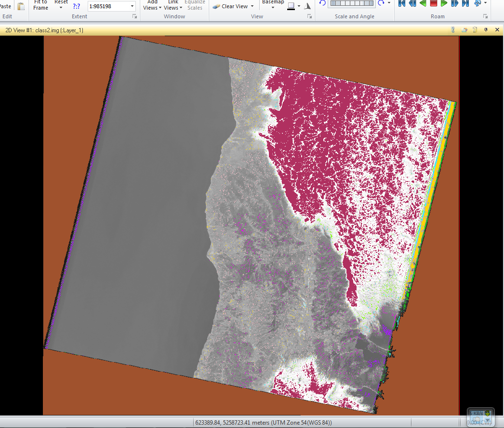Viewport: 504px width, 428px height.
Task: Open the Add Views menu
Action: click(x=152, y=5)
